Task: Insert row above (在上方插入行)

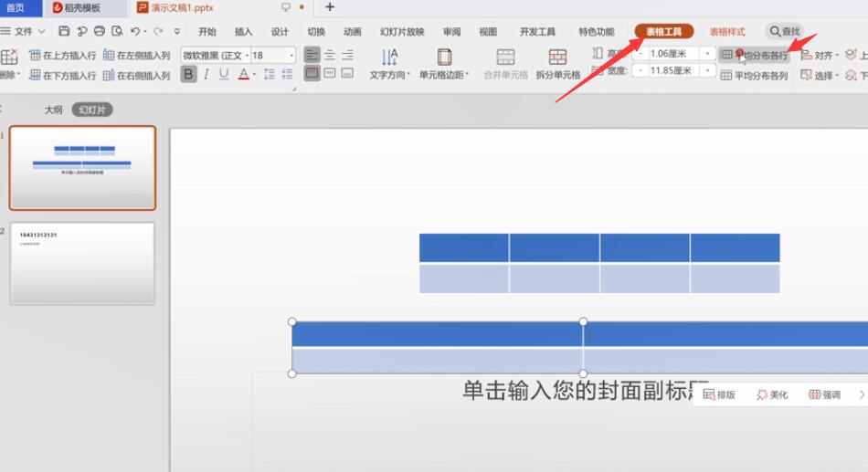Action: [62, 56]
